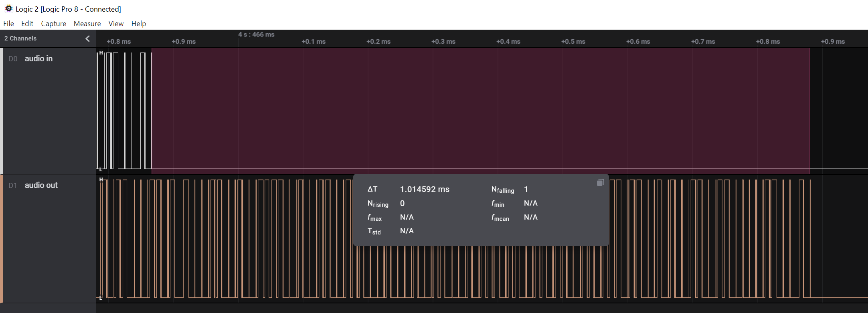This screenshot has width=868, height=313.
Task: Select the D0 audio in channel label
Action: 38,59
